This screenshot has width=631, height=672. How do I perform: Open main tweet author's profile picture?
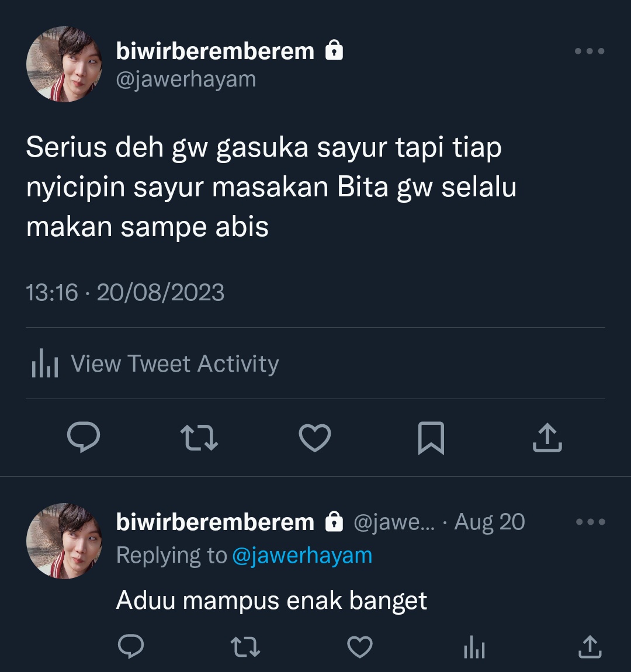click(x=64, y=64)
